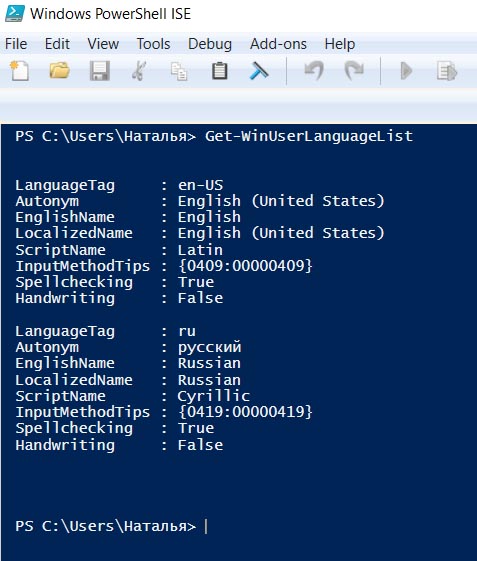Save script using floppy disk icon
The height and width of the screenshot is (561, 477).
click(x=99, y=70)
